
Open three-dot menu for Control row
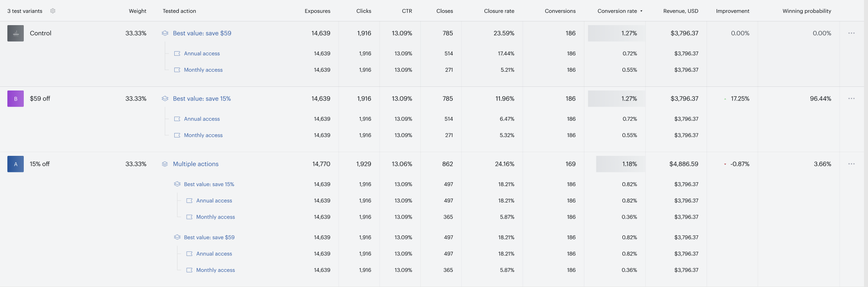pyautogui.click(x=851, y=33)
